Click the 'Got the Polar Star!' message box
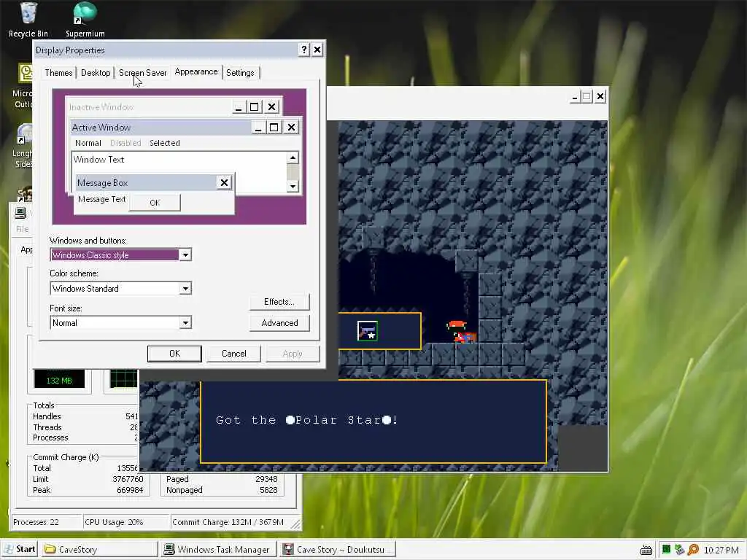This screenshot has width=747, height=560. tap(373, 421)
